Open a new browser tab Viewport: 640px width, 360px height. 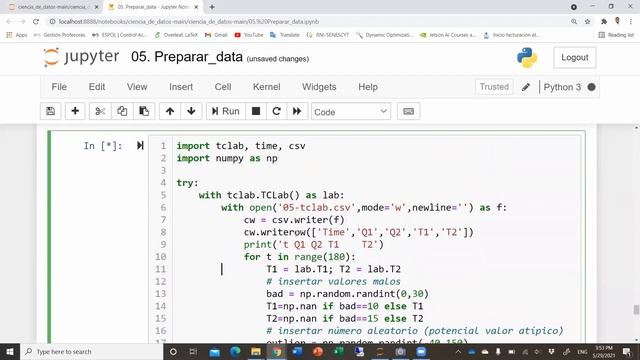(212, 7)
